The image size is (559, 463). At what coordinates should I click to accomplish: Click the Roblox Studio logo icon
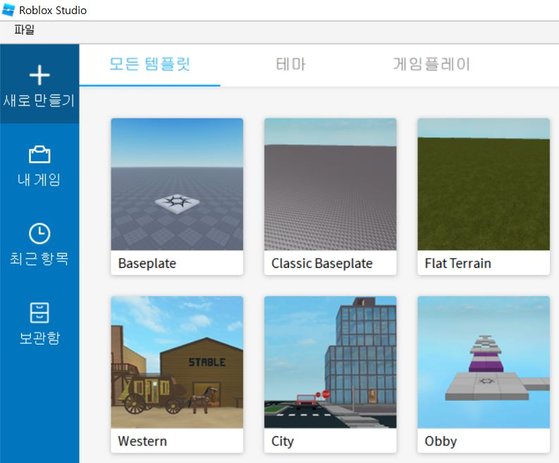[8, 10]
